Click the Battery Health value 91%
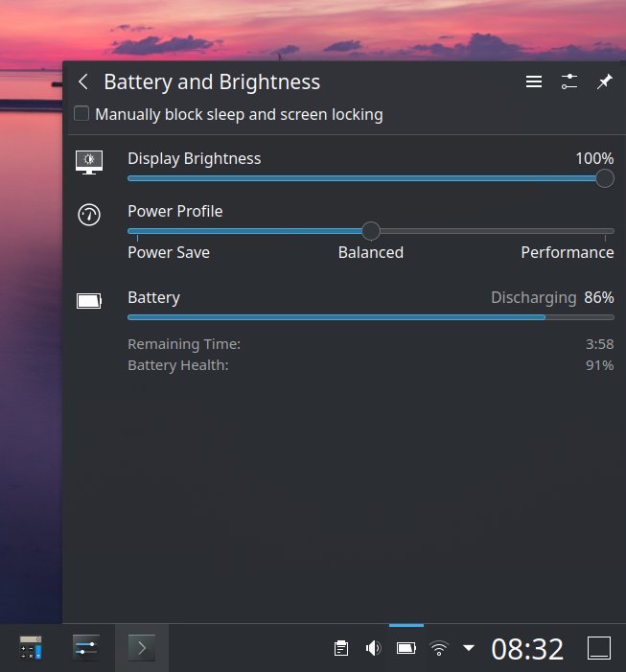The height and width of the screenshot is (672, 626). tap(599, 365)
